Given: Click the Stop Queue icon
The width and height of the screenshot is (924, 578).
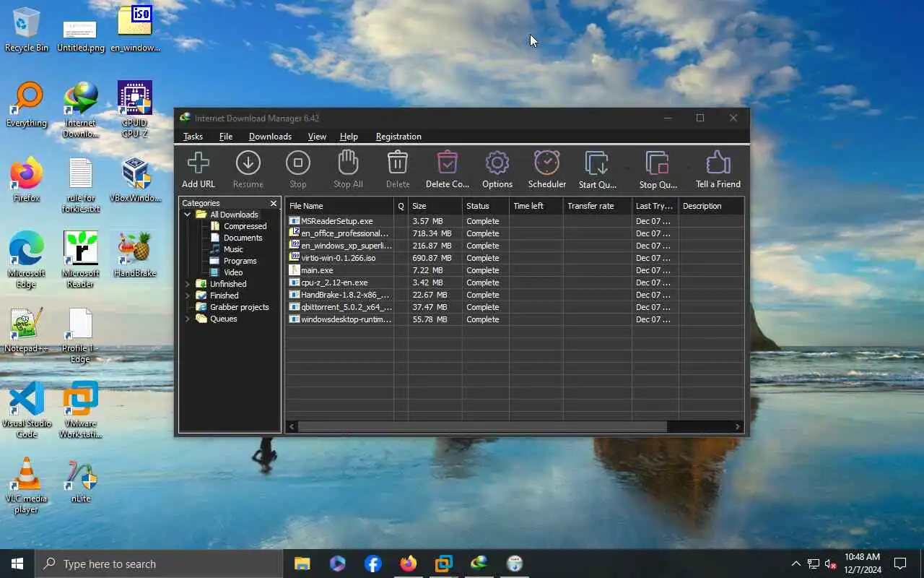Looking at the screenshot, I should click(x=658, y=164).
